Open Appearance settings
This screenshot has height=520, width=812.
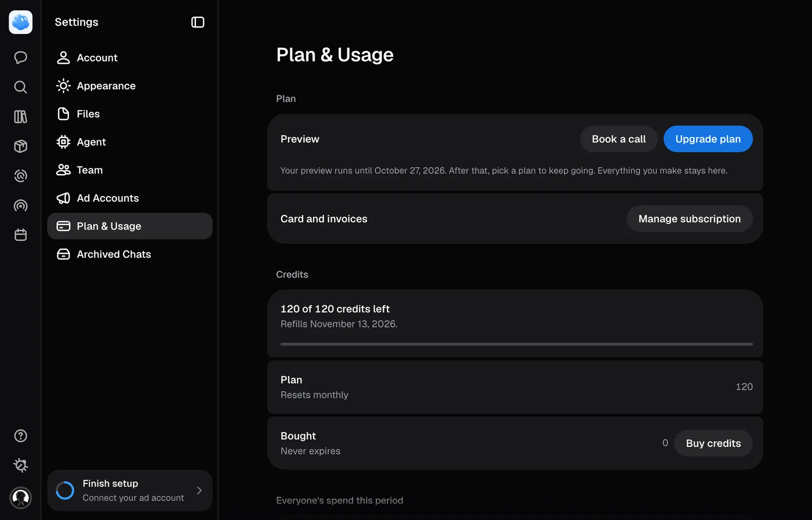pyautogui.click(x=130, y=86)
